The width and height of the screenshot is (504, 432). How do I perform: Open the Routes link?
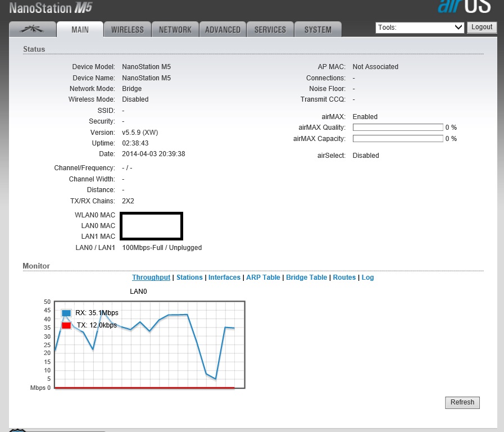[x=344, y=278]
